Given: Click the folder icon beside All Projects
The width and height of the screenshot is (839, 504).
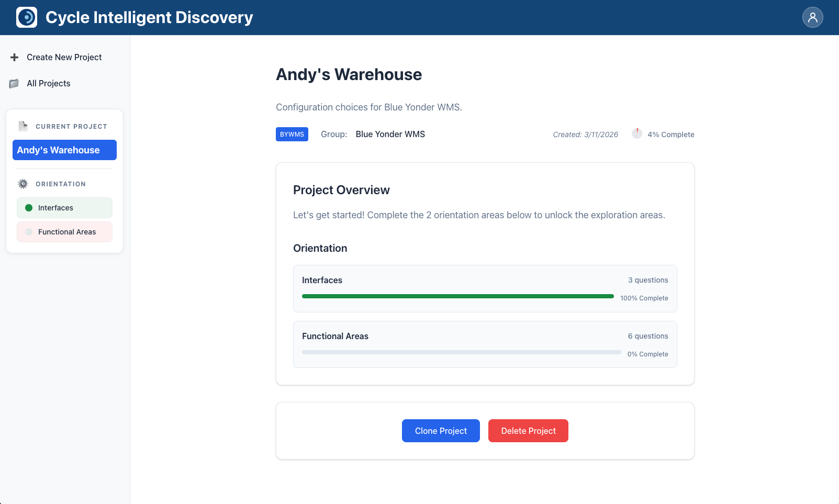Looking at the screenshot, I should pos(14,84).
